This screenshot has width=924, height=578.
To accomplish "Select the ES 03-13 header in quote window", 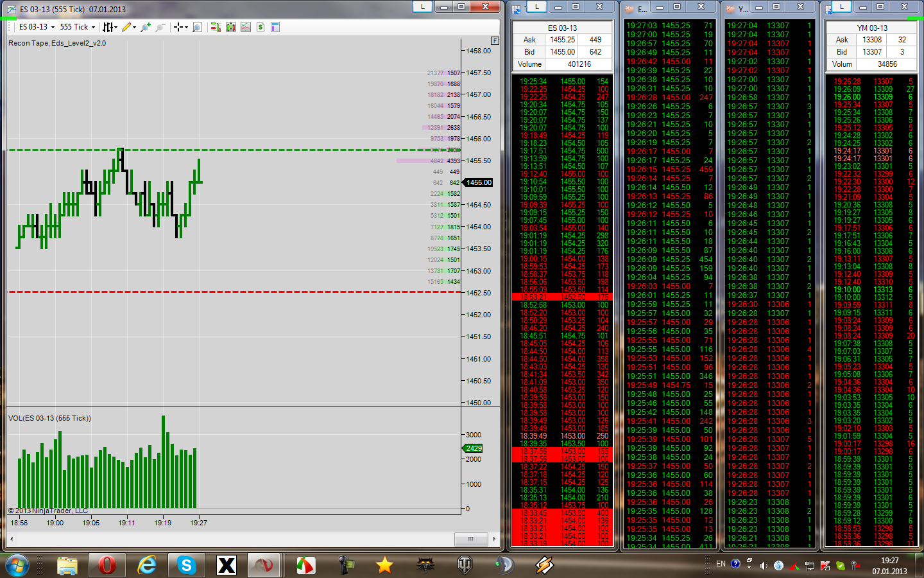I will coord(562,28).
